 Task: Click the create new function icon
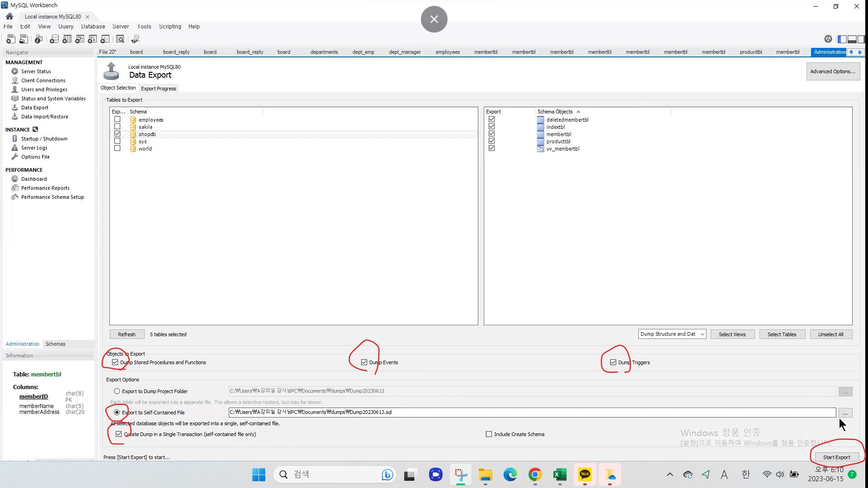click(105, 39)
